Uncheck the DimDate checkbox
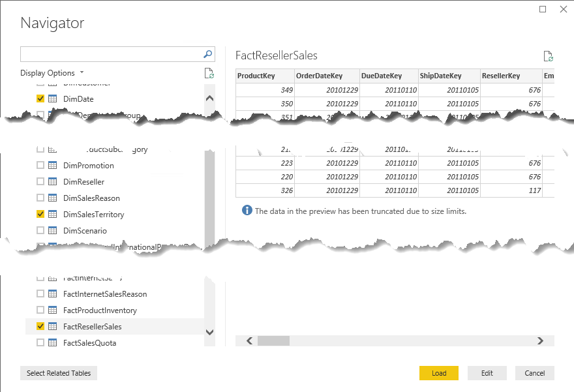 [40, 99]
